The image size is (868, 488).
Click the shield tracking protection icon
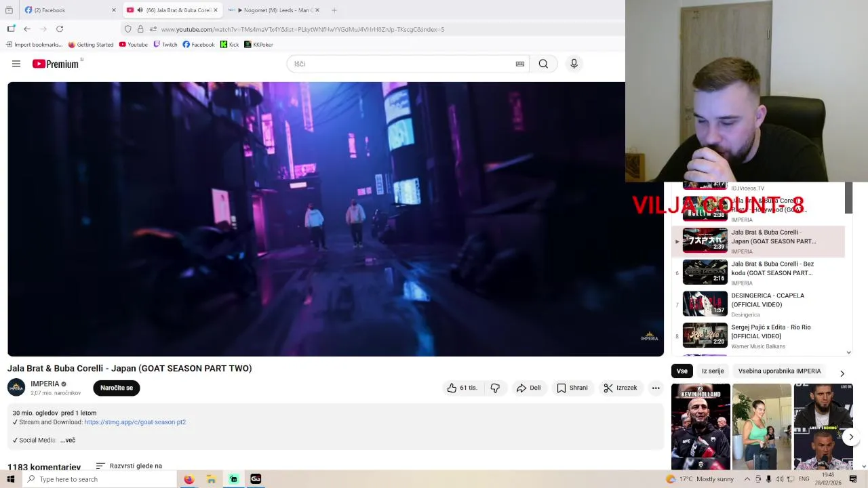point(127,29)
